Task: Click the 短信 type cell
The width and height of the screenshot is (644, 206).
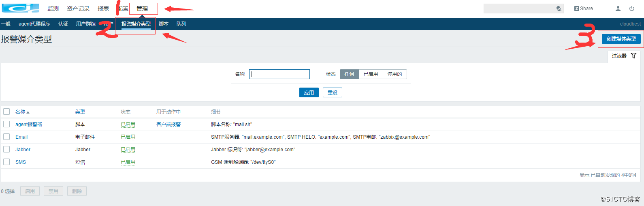Action: point(80,162)
